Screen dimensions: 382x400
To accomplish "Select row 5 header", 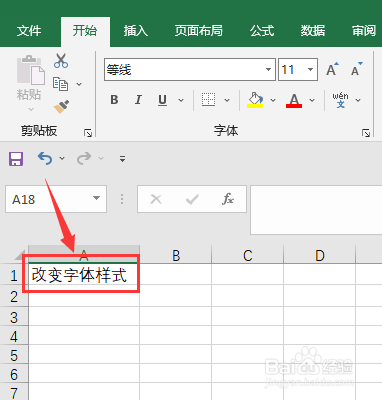I will (14, 355).
